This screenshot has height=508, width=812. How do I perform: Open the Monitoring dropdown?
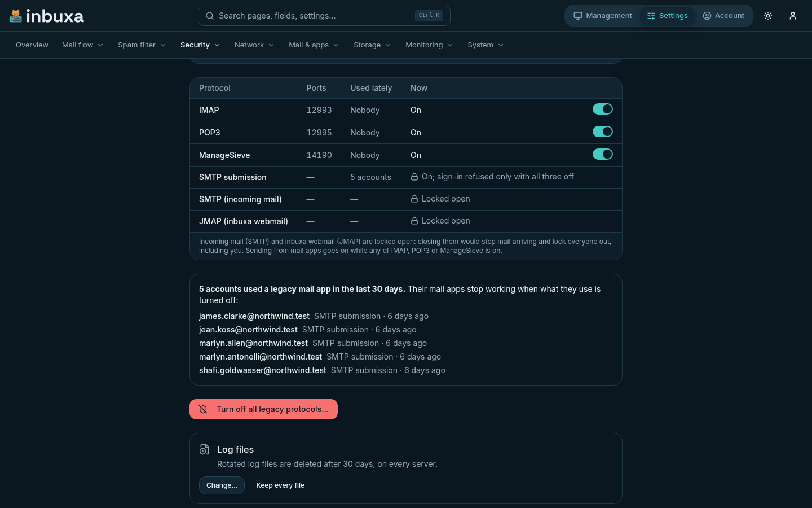tap(429, 45)
